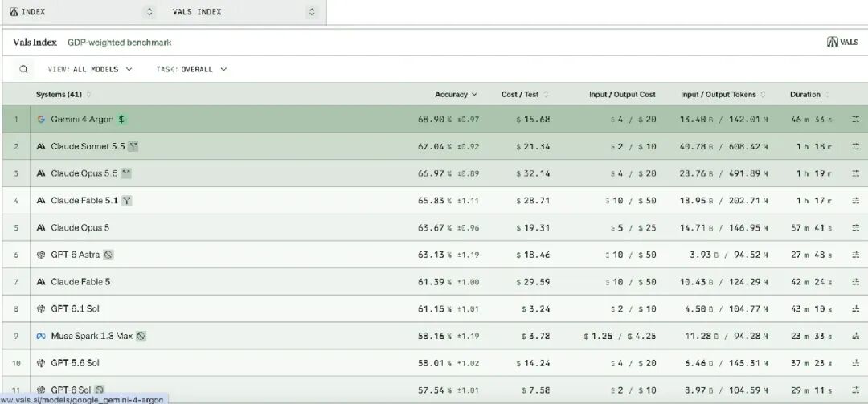Viewport: 868px width, 404px height.
Task: Click the $ 21.34 cost value
Action: [533, 146]
